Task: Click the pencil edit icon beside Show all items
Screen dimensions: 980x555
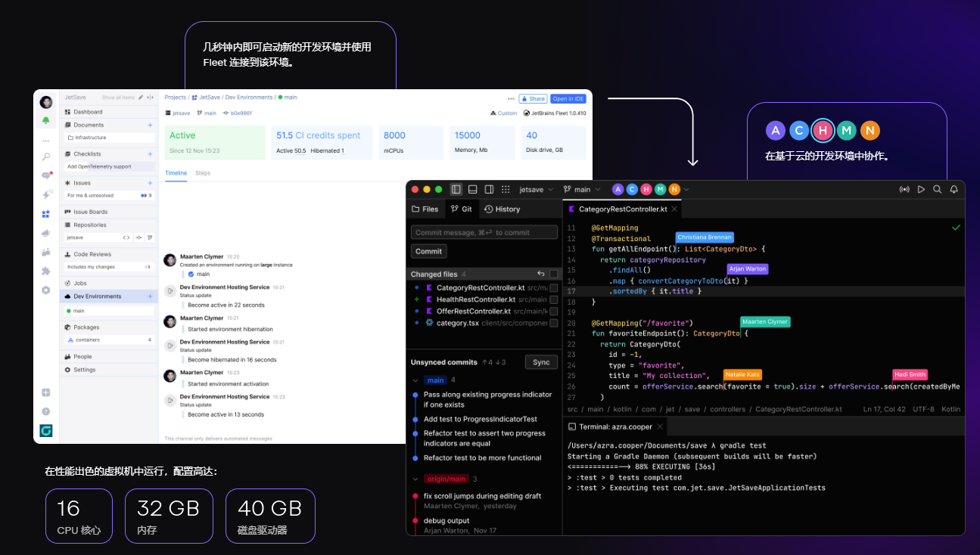Action: coord(141,98)
